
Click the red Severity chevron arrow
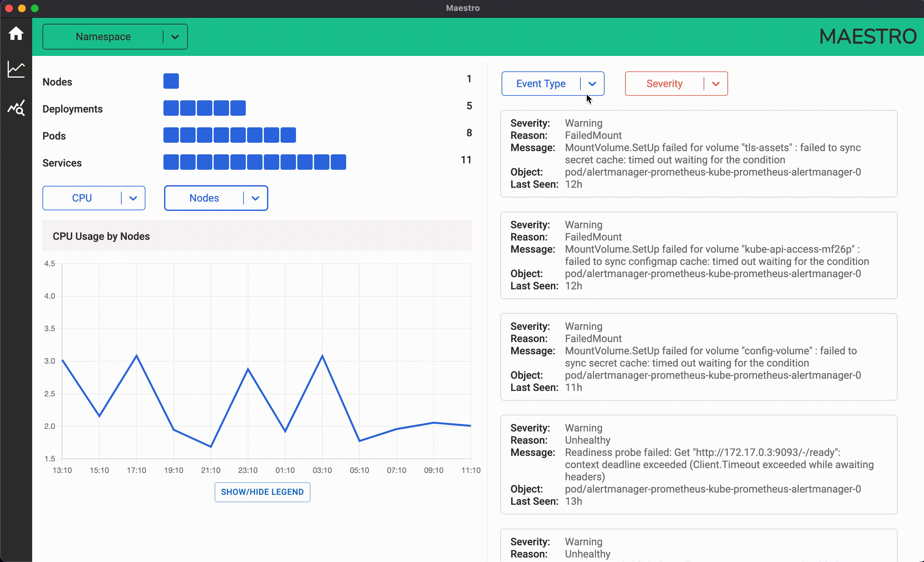click(716, 84)
